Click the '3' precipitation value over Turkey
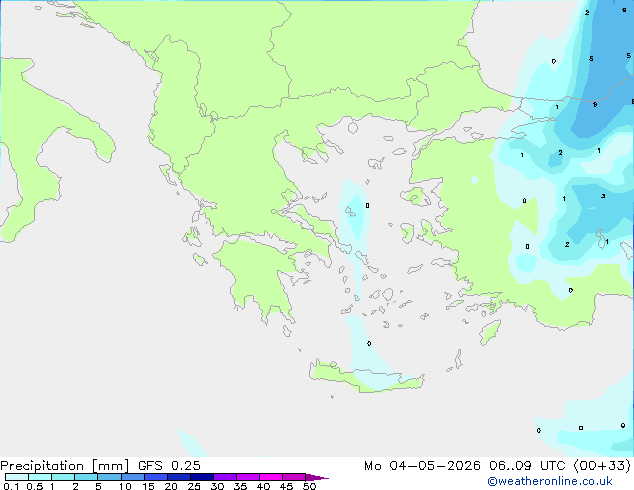634x490 pixels. point(603,196)
